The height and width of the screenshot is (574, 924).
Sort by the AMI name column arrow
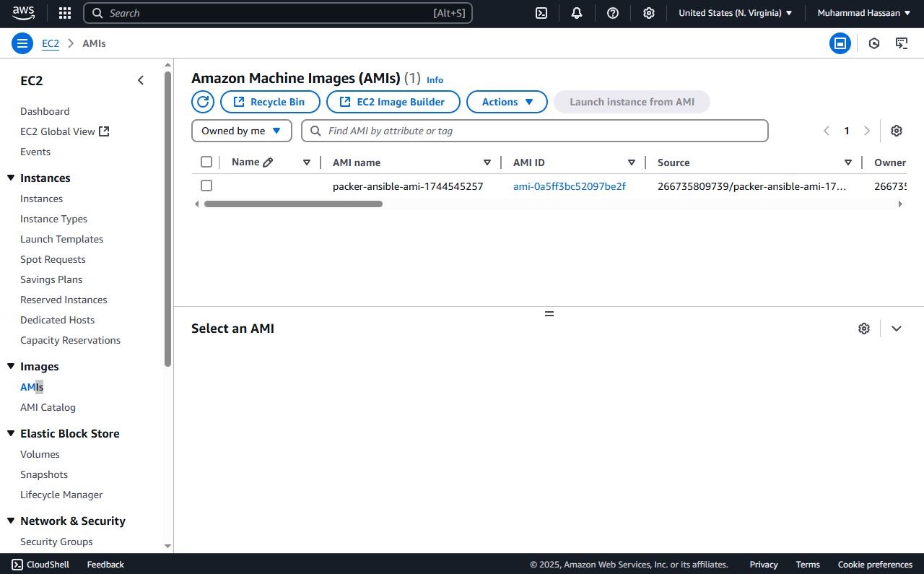point(487,162)
